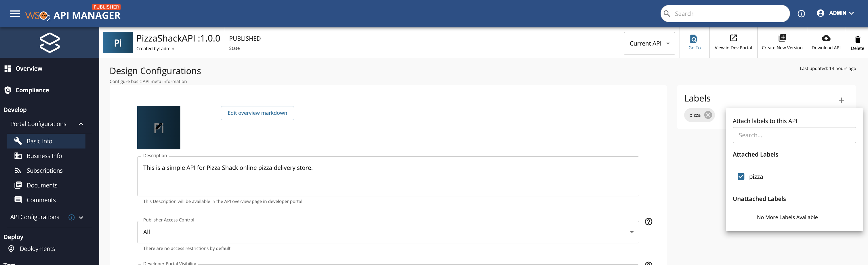Expand the Publisher Access Control dropdown
Image resolution: width=868 pixels, height=265 pixels.
point(388,232)
